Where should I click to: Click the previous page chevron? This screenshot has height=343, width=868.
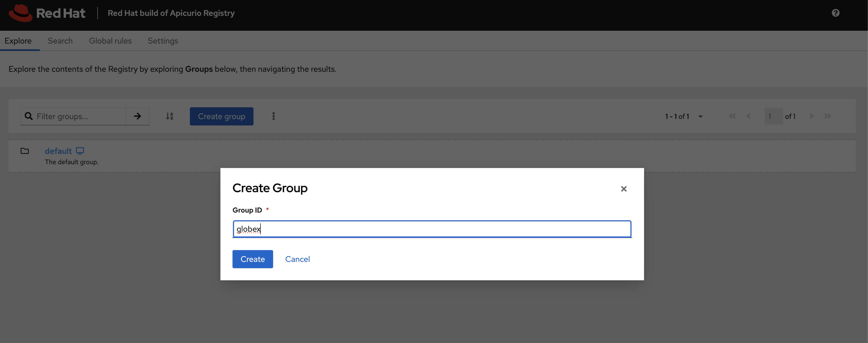pos(749,116)
